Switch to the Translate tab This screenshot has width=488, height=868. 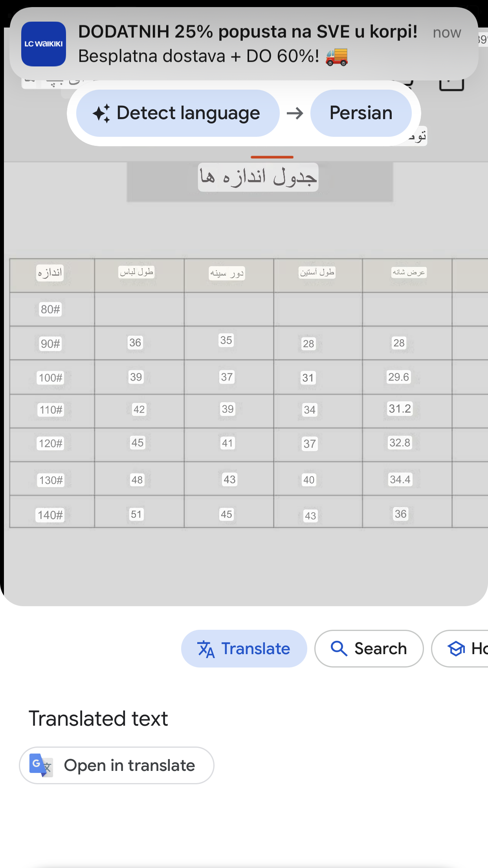click(x=244, y=649)
